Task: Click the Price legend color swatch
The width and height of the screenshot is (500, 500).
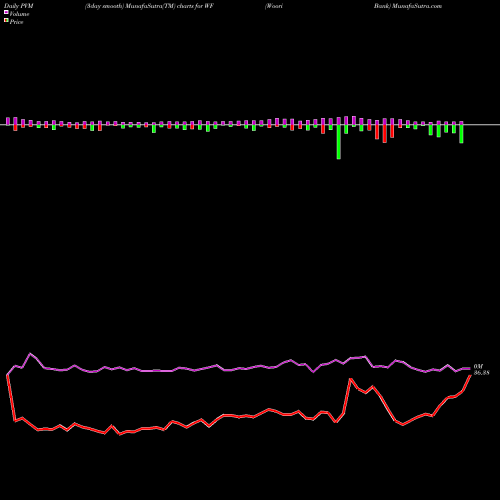Action: [6, 21]
